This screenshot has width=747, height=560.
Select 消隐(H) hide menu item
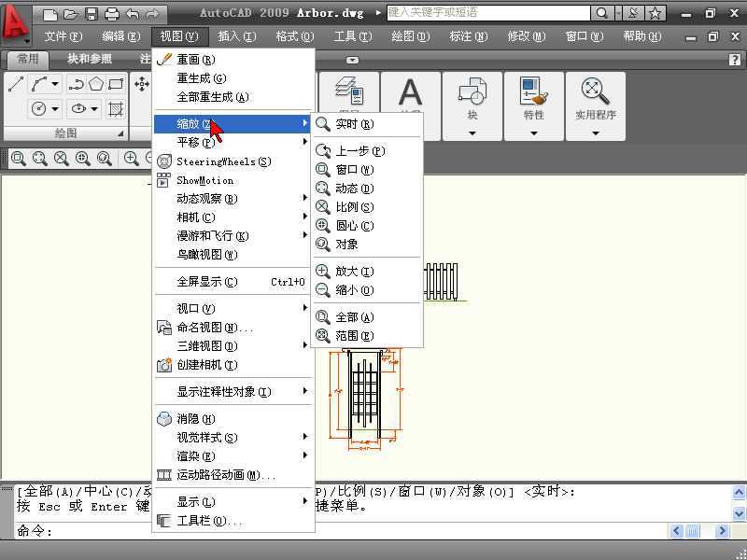[233, 419]
